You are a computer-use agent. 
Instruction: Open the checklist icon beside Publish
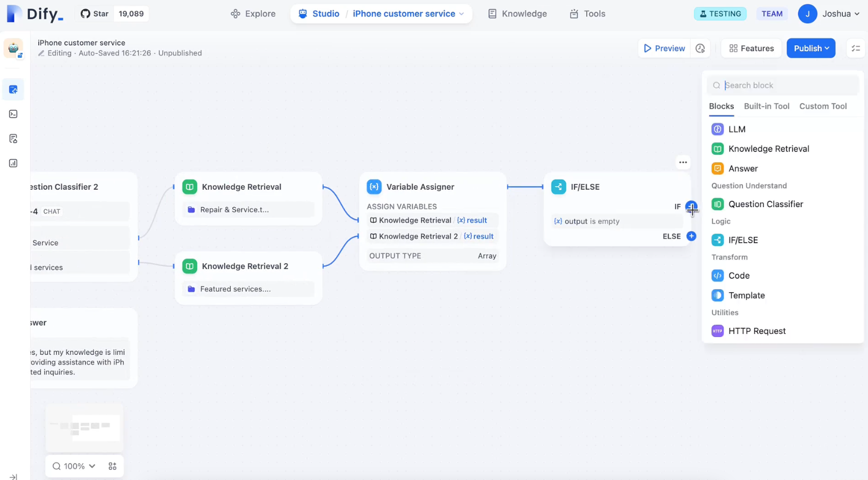(856, 49)
